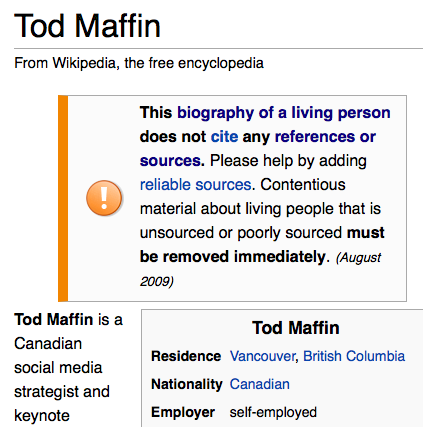Click the large 'Tod Maffin' page heading

point(88,26)
